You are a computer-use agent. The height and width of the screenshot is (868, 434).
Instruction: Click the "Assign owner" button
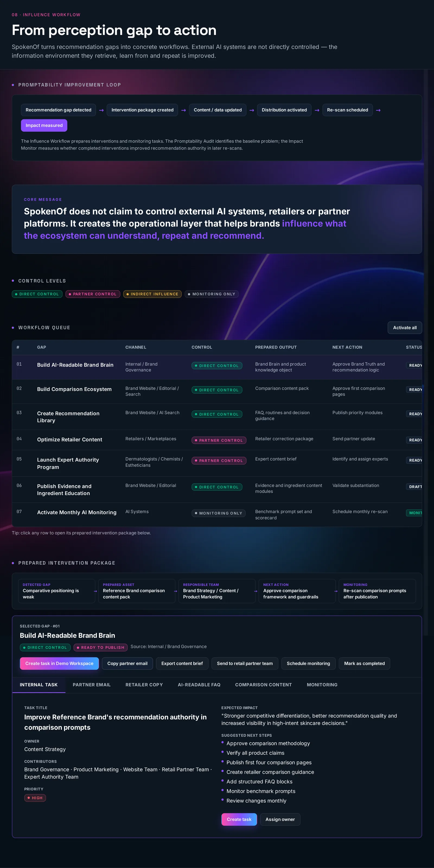click(x=280, y=819)
